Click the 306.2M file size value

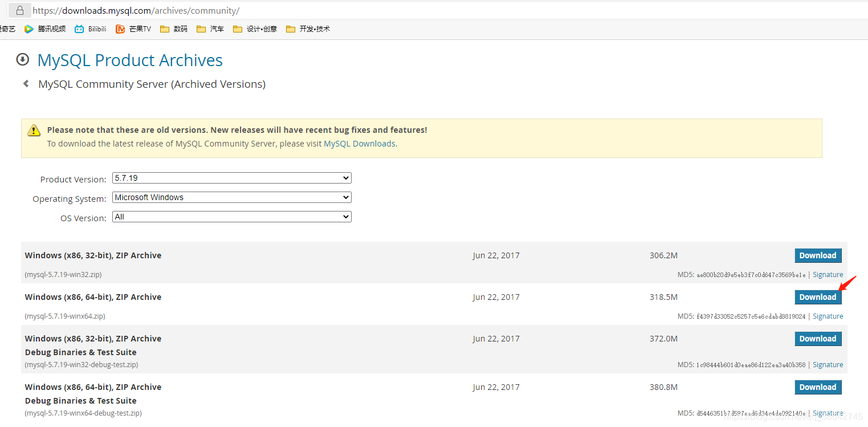(x=663, y=255)
